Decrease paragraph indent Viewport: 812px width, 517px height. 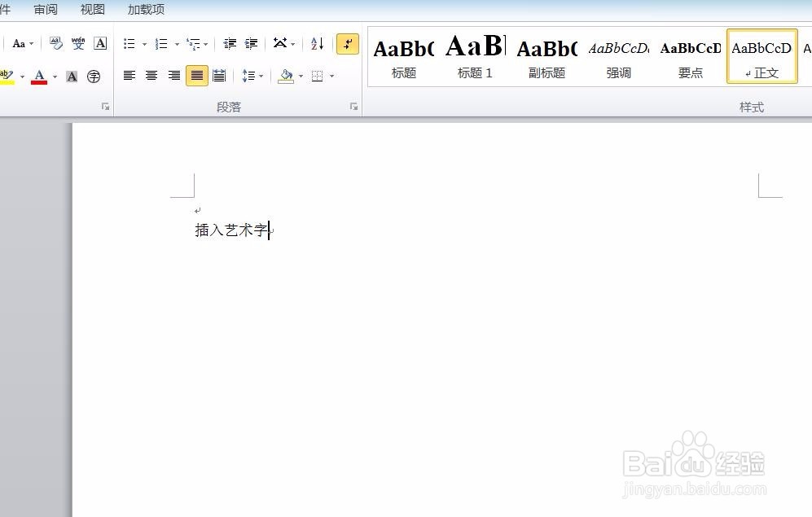(x=230, y=43)
